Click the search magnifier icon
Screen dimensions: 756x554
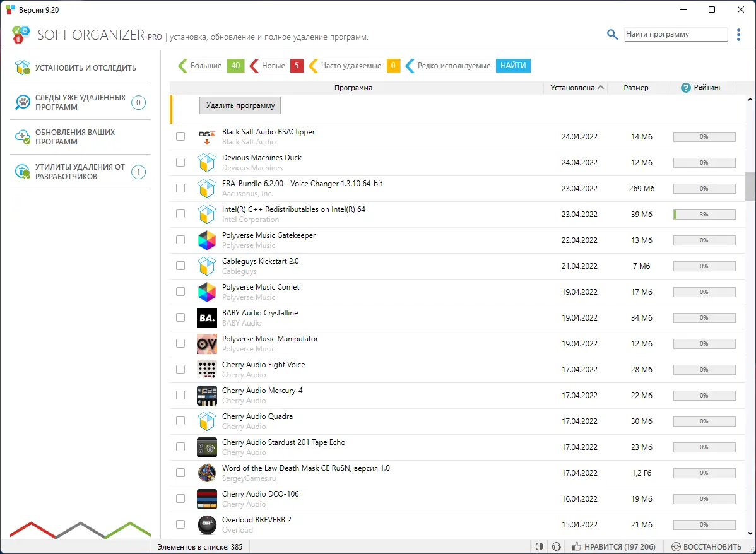click(612, 35)
